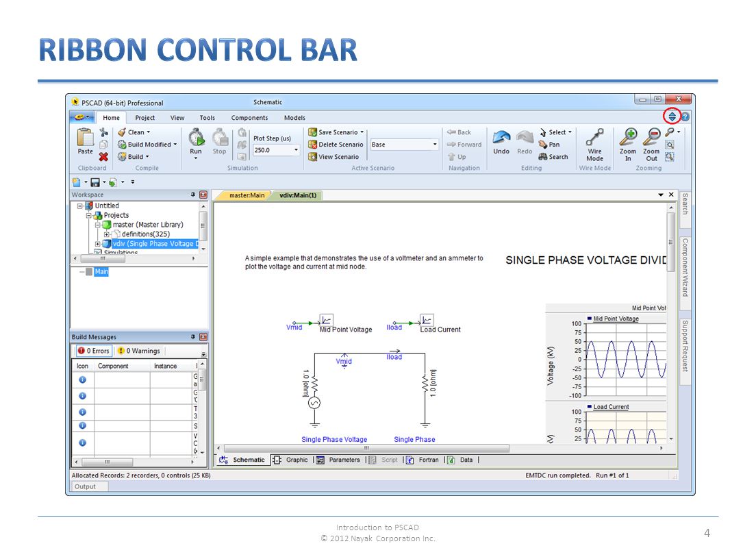Select vdiv (Single Phase Voltage) project

point(155,244)
